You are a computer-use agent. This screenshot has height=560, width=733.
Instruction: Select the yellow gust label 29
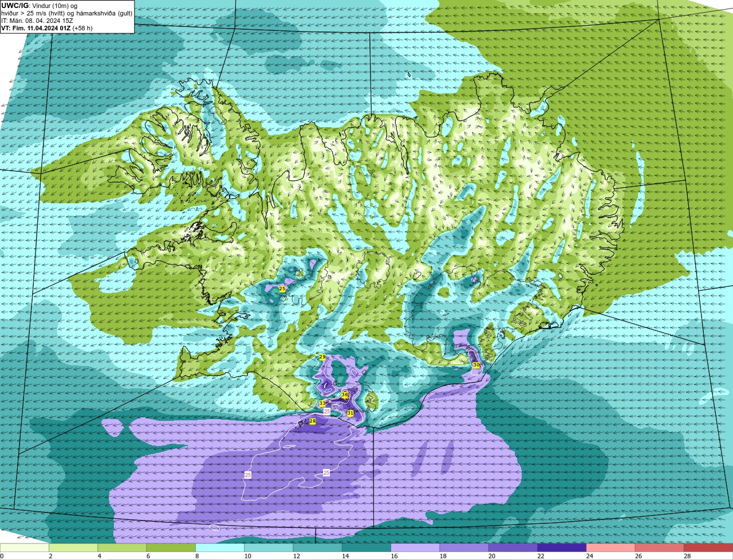tap(322, 357)
